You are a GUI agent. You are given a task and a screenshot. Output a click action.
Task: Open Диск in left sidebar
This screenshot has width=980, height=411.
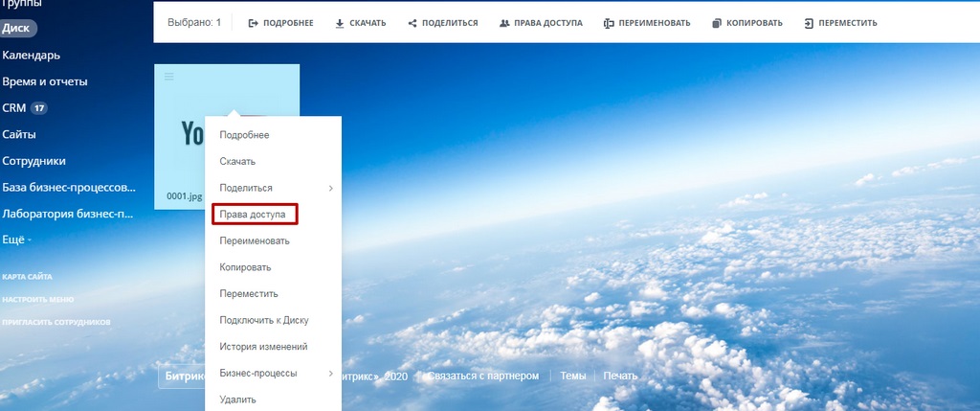16,28
